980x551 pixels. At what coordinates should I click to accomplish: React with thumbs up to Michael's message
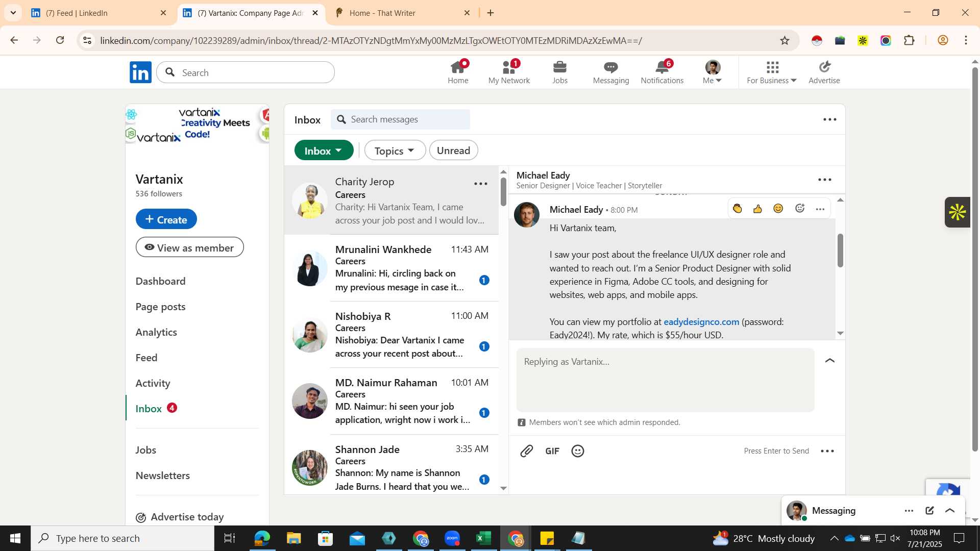point(758,208)
